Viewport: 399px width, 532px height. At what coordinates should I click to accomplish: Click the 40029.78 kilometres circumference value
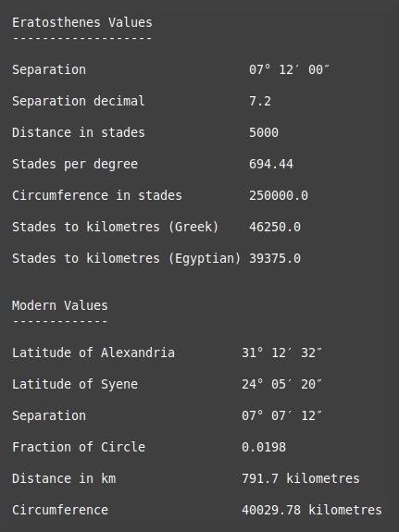pos(312,511)
